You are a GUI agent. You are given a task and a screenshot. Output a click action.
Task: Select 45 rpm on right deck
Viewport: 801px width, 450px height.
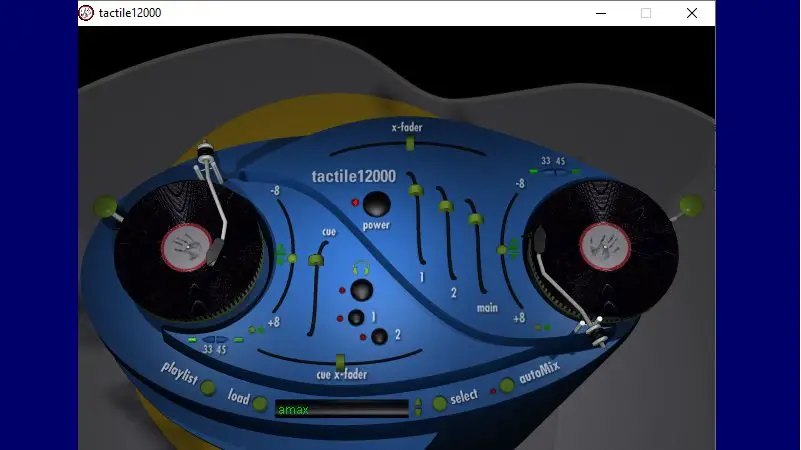[560, 172]
